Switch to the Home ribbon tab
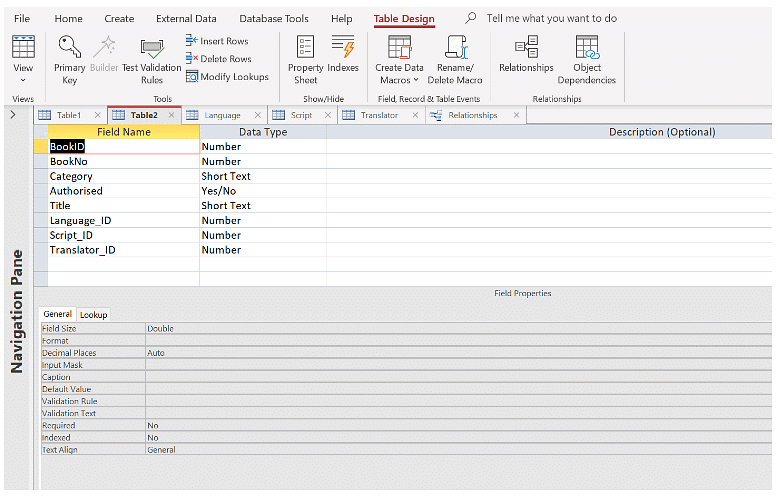The height and width of the screenshot is (498, 778). click(68, 18)
